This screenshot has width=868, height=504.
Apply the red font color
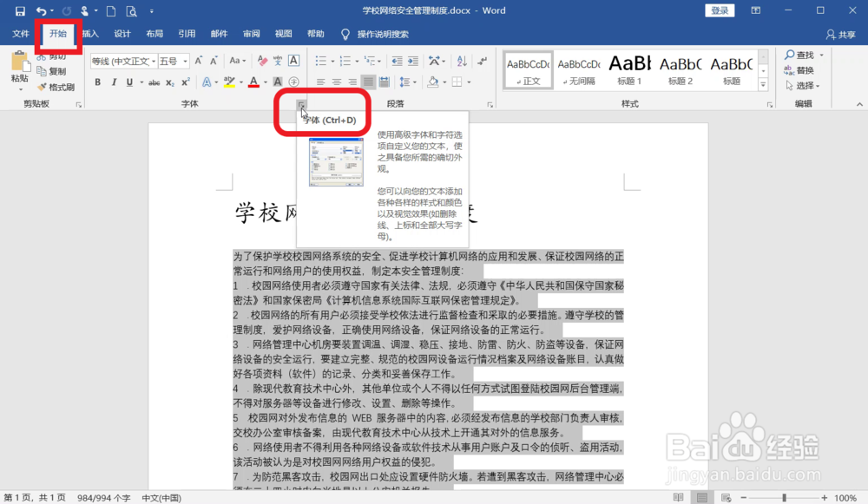253,82
